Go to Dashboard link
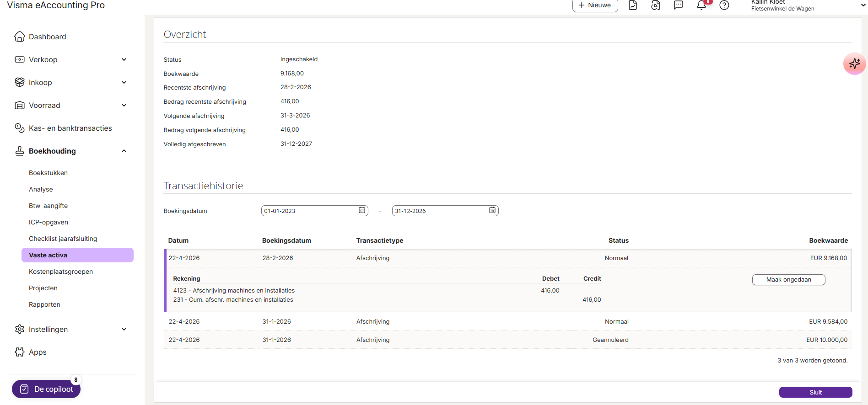Viewport: 868px width, 405px height. point(47,37)
